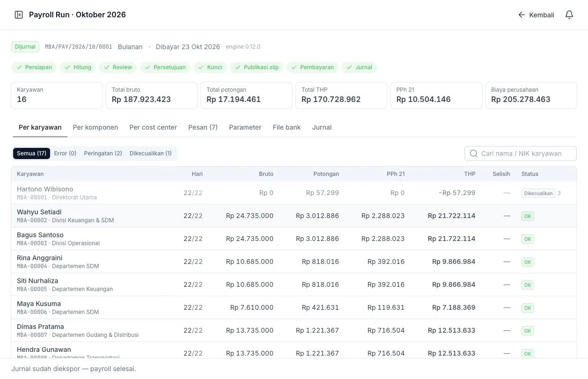This screenshot has height=379, width=588.
Task: Open Bagus Santoso employee row
Action: [294, 239]
